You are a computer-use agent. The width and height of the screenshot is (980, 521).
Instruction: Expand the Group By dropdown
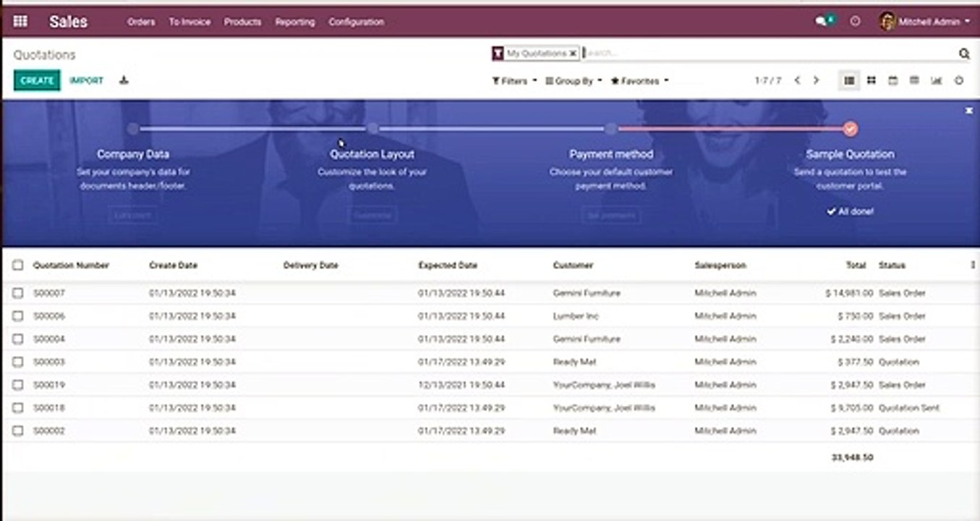click(x=574, y=81)
